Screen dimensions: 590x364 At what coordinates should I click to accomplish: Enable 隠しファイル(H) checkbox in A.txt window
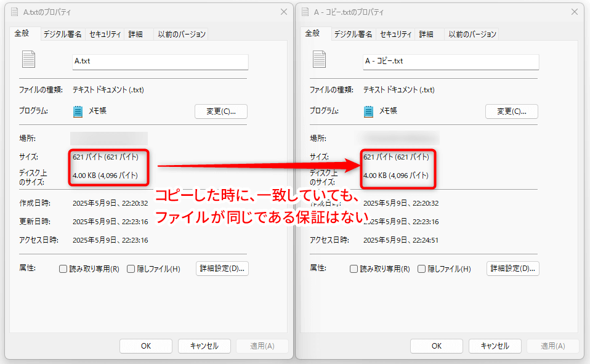131,269
